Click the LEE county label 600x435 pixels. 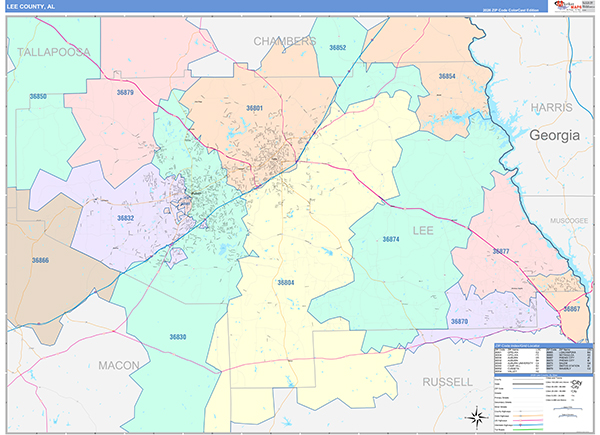(423, 231)
